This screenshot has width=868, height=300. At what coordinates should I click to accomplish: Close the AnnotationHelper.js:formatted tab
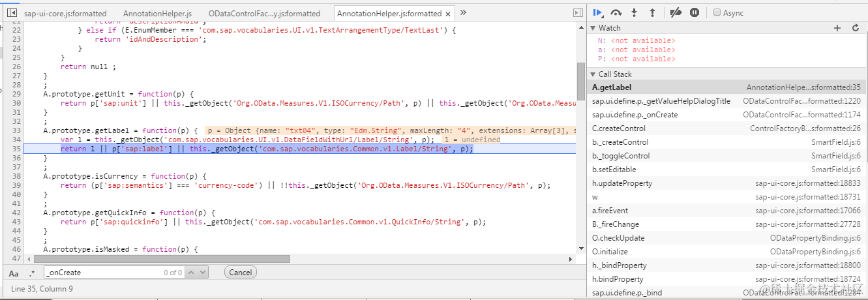tap(448, 13)
